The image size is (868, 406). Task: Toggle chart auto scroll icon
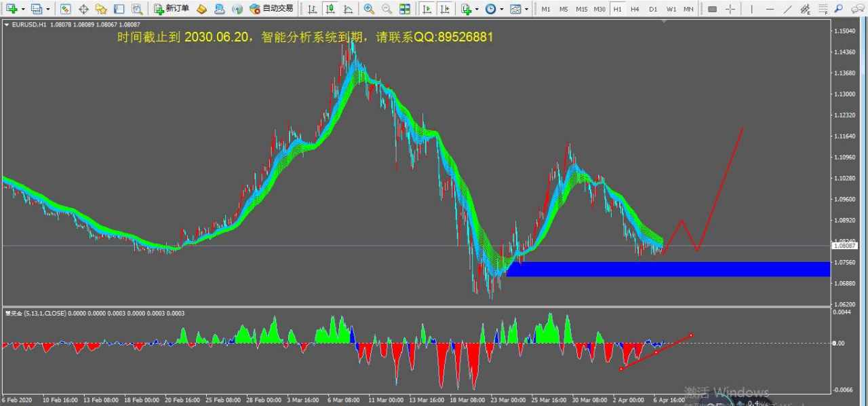click(x=427, y=9)
